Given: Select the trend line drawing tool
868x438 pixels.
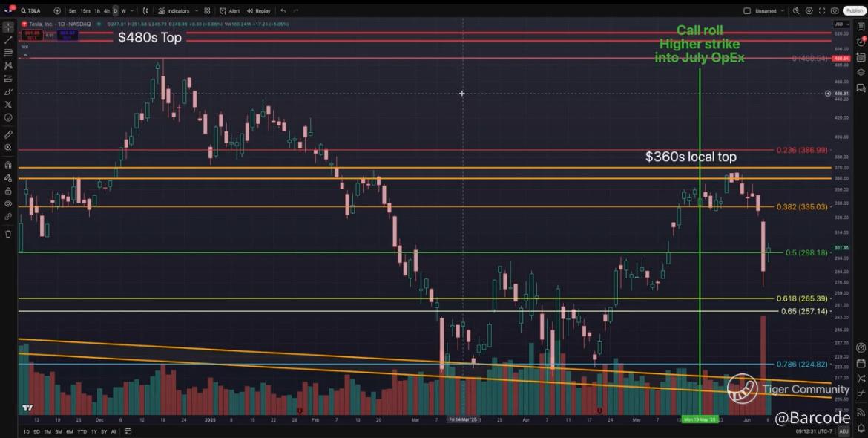Looking at the screenshot, I should [7, 40].
